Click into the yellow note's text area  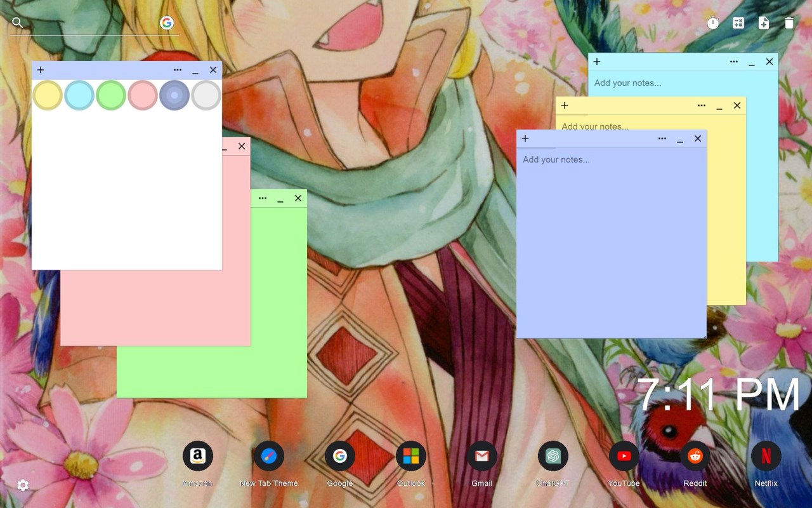(651, 123)
